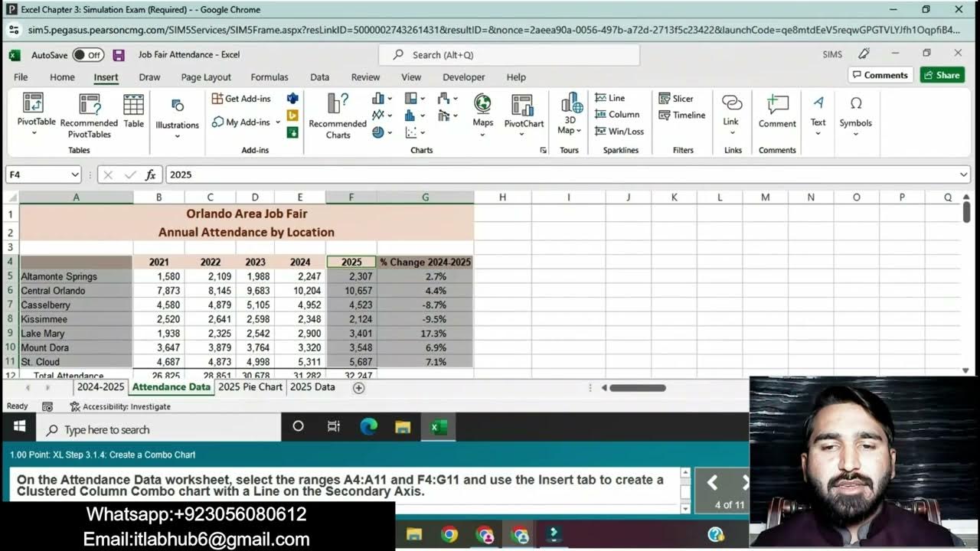Screen dimensions: 980x551
Task: Switch to the Page Layout tab
Action: coord(206,77)
